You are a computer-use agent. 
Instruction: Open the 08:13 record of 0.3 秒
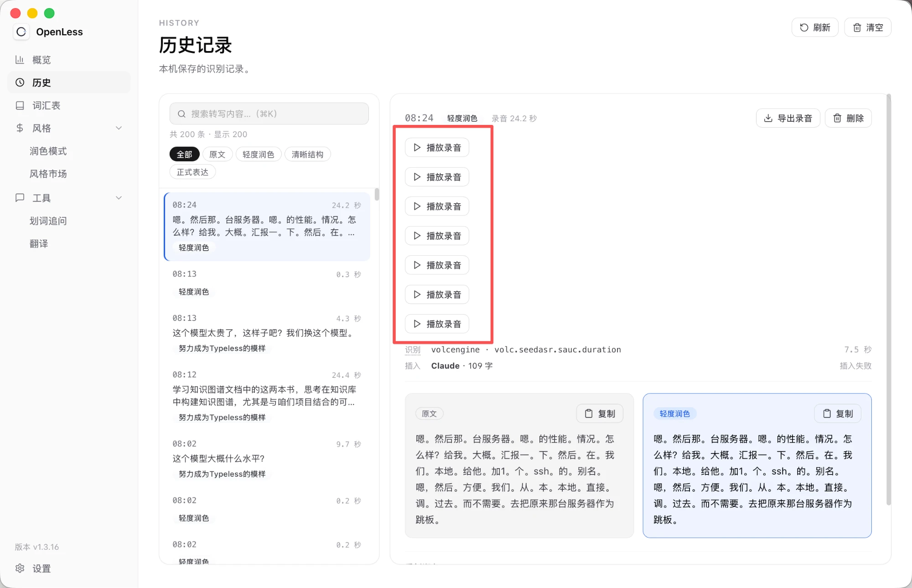(267, 283)
